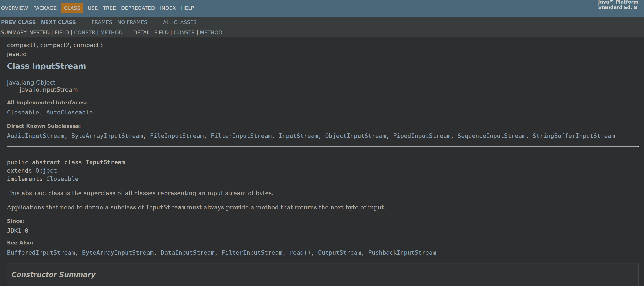Open the TREE navigation tab
This screenshot has height=286, width=644.
tap(109, 8)
